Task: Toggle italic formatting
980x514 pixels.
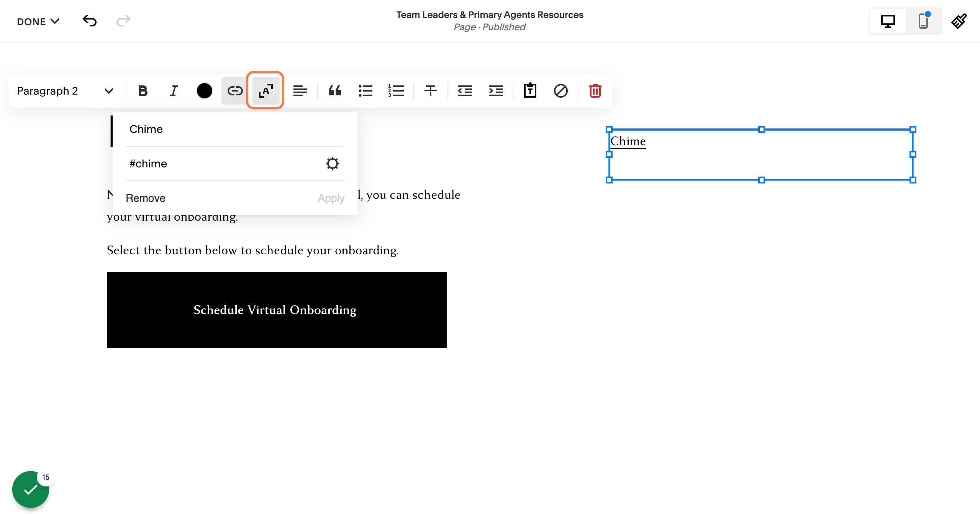Action: (174, 91)
